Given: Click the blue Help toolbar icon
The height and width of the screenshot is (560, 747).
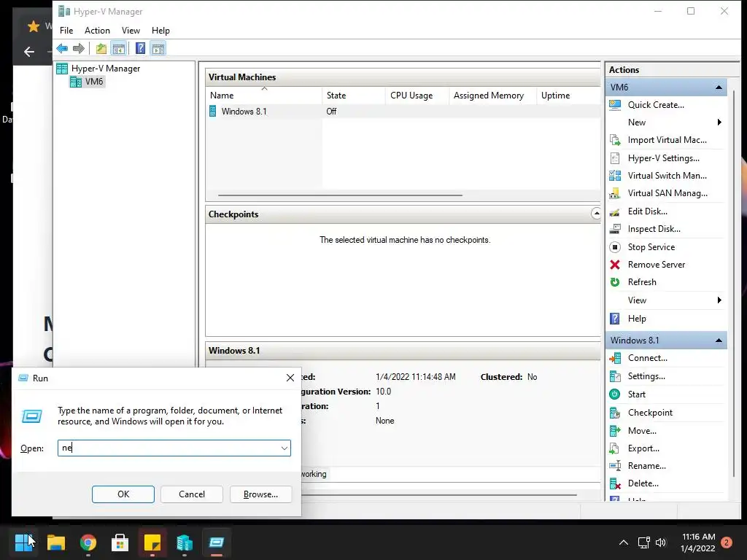Looking at the screenshot, I should pos(140,48).
